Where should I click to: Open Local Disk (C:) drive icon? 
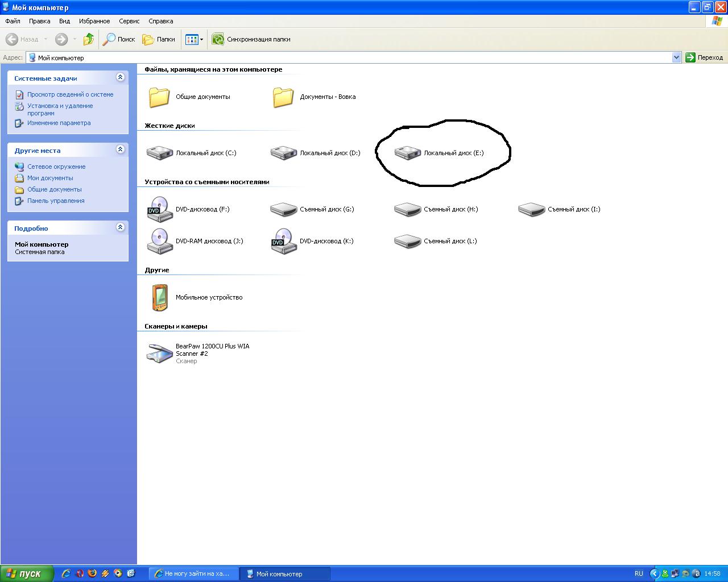point(160,153)
